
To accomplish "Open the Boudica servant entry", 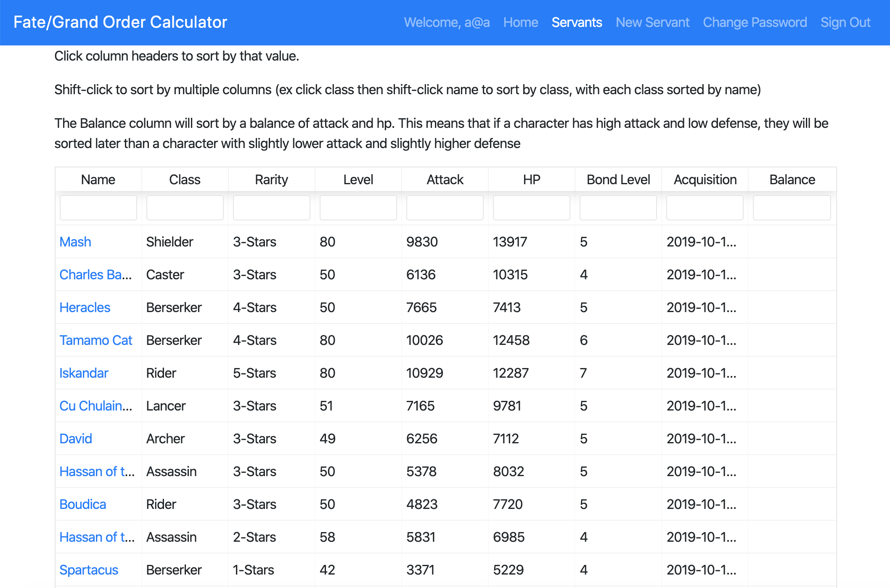I will 82,504.
